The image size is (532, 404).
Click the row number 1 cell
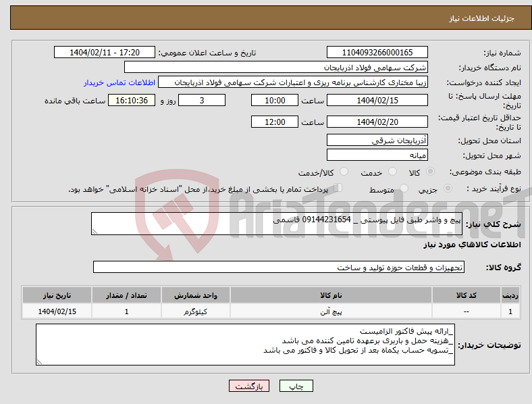coord(510,311)
